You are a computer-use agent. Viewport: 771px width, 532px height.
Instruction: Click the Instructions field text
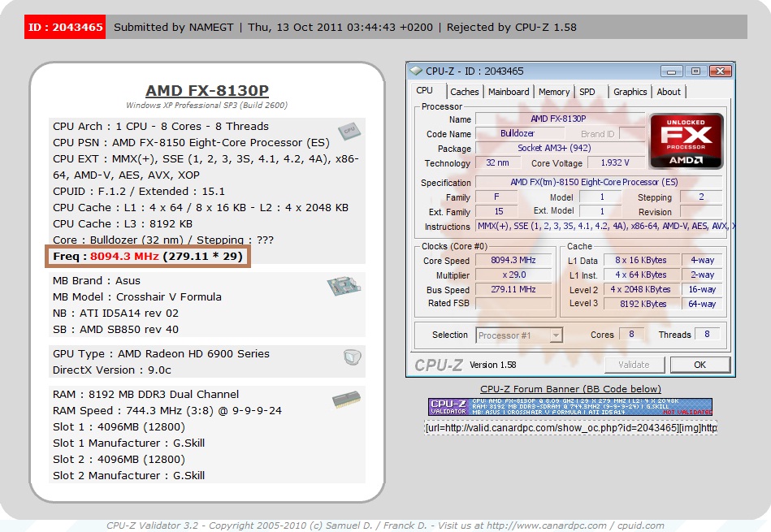[606, 226]
